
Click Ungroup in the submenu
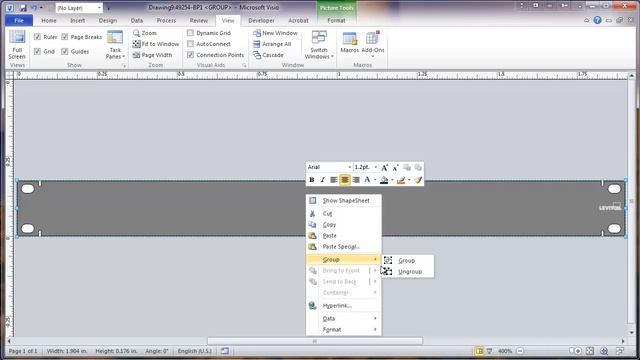click(x=407, y=271)
